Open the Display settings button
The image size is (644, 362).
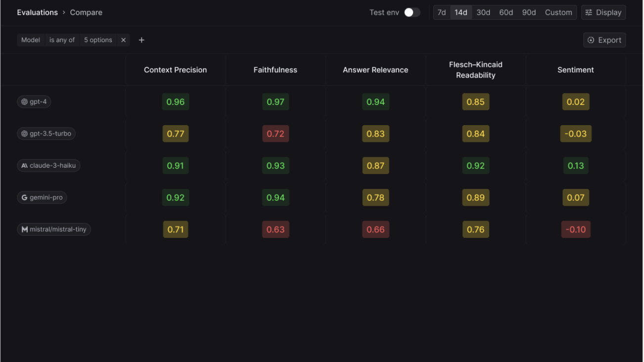[x=603, y=12]
